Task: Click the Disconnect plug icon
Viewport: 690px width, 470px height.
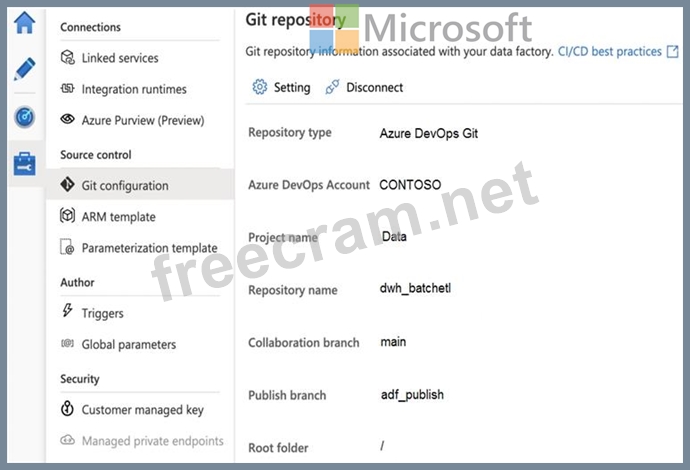Action: pyautogui.click(x=333, y=87)
